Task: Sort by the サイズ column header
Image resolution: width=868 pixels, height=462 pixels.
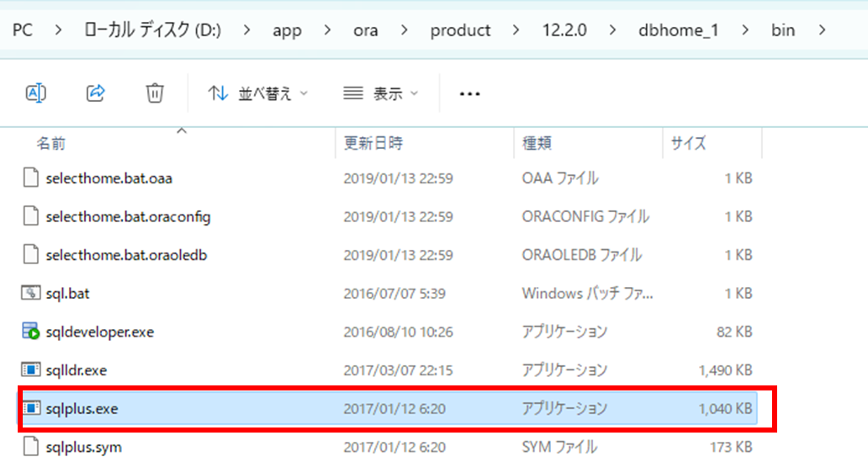Action: (688, 143)
